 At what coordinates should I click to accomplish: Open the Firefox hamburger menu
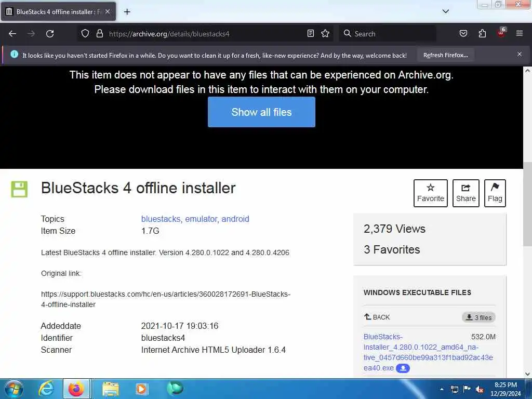pos(520,33)
